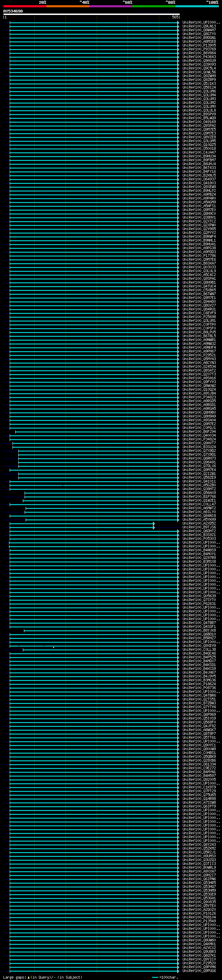Click the alignment bar for UniRef100_A5GZB0
The height and width of the screenshot is (980, 222).
point(94,485)
